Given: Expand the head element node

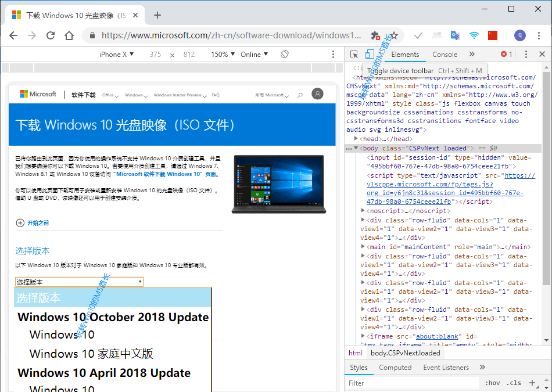Looking at the screenshot, I should pos(356,139).
